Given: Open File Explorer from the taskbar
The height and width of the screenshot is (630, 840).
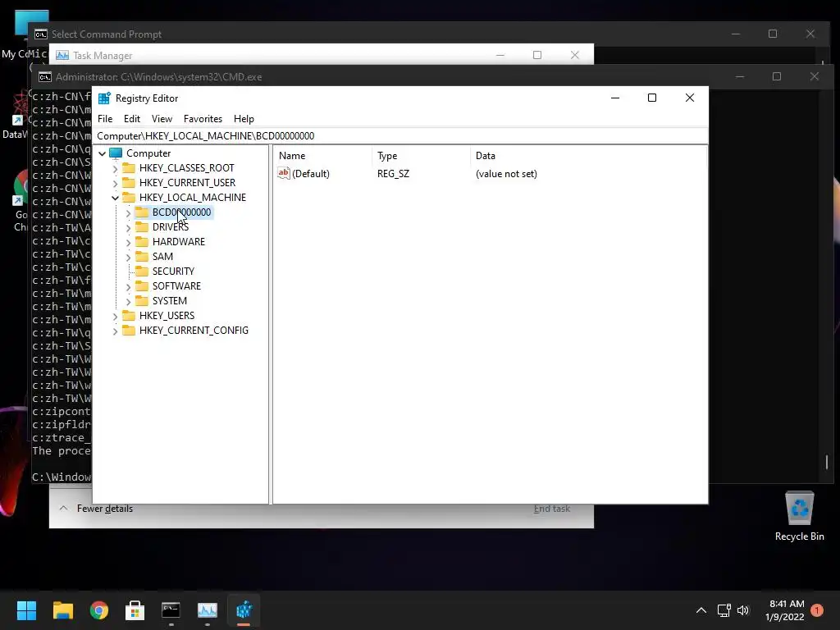Looking at the screenshot, I should pyautogui.click(x=62, y=610).
